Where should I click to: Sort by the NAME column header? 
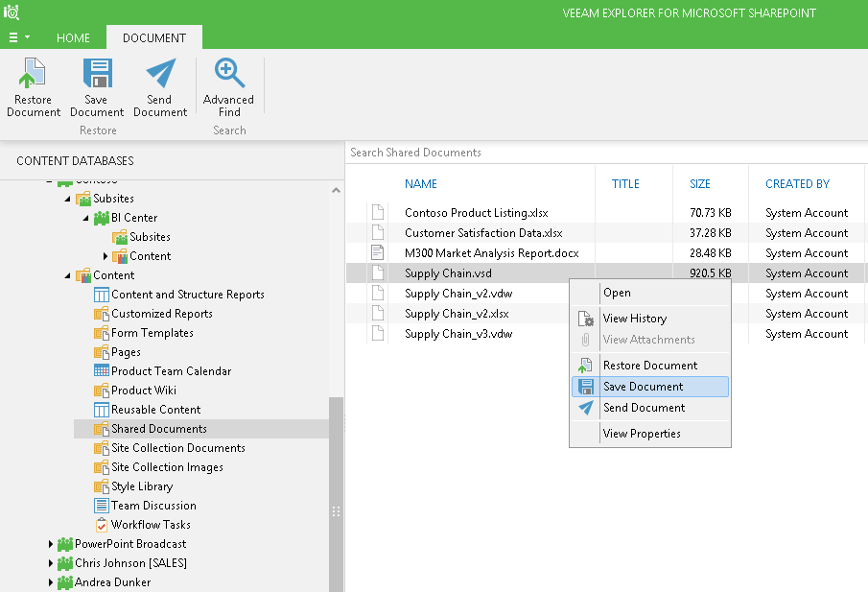click(421, 184)
